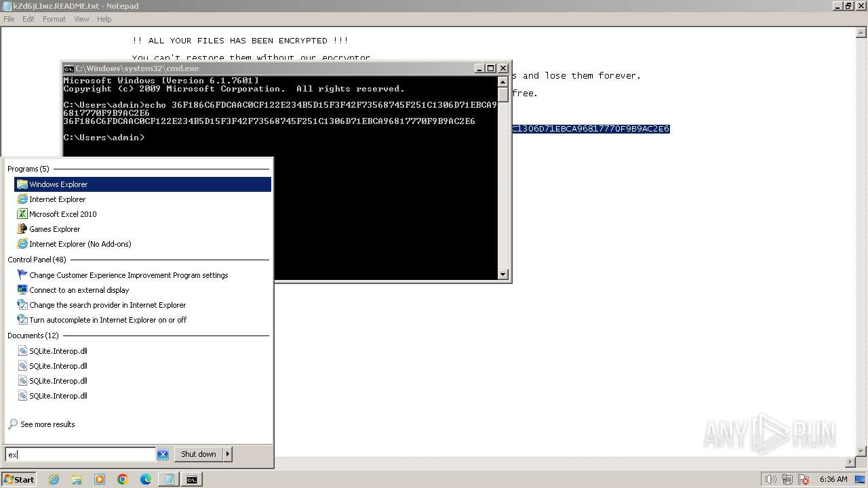The height and width of the screenshot is (488, 868).
Task: Launch Google Chrome from the taskbar
Action: point(123,479)
